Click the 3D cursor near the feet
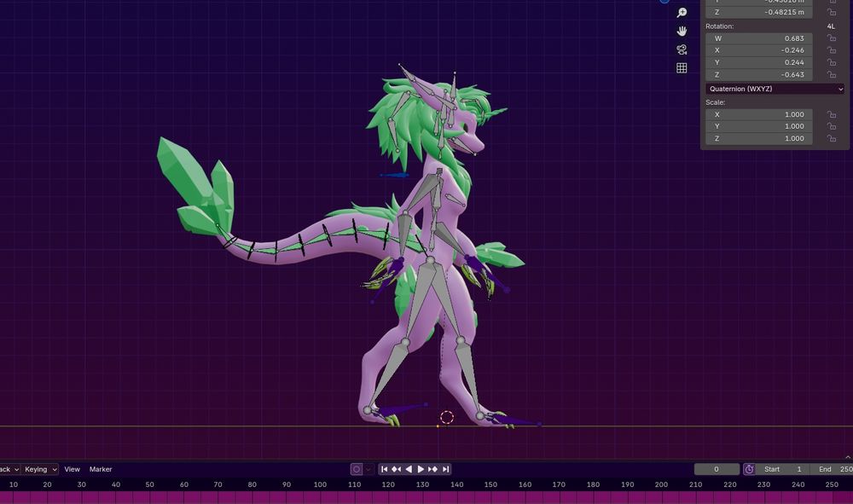 point(447,418)
